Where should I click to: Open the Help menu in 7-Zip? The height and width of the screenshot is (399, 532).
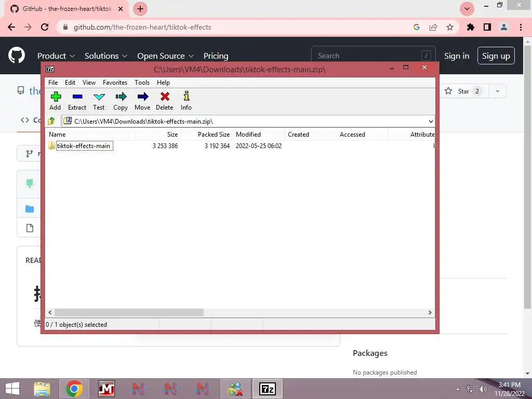(x=163, y=83)
